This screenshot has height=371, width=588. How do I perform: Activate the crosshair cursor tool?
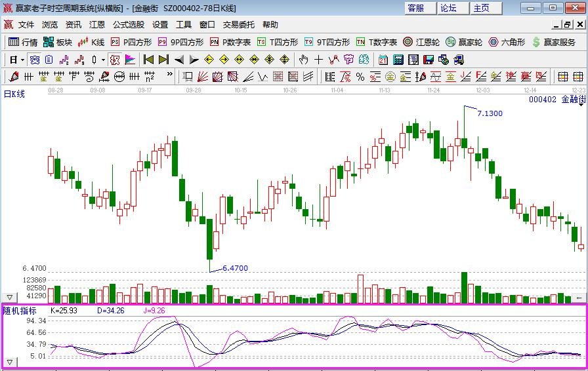pos(318,60)
